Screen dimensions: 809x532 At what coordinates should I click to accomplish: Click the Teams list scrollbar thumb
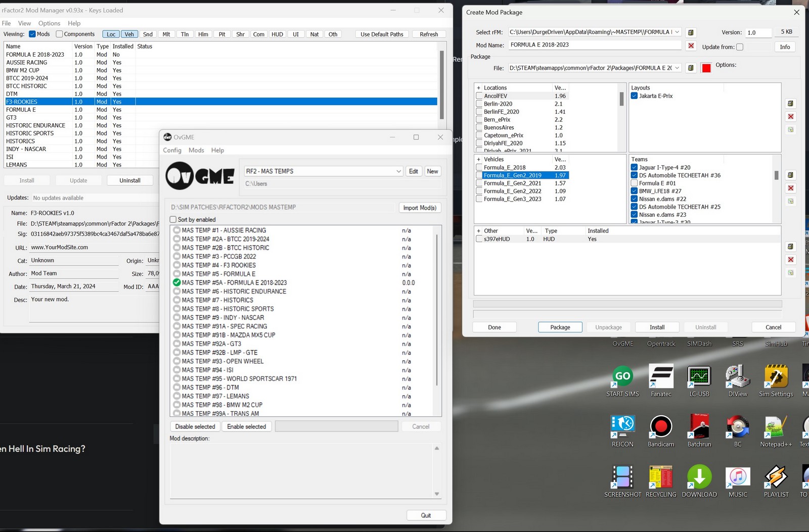776,175
